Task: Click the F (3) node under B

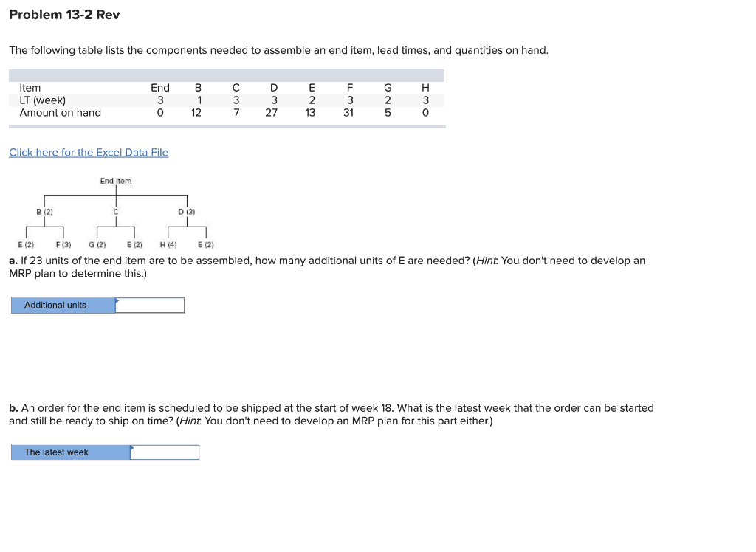Action: [63, 244]
